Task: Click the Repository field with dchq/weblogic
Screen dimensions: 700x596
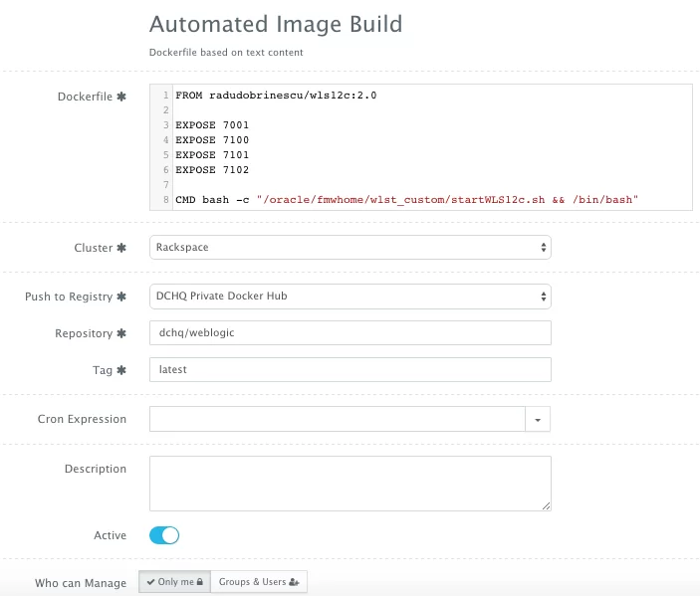Action: pyautogui.click(x=350, y=332)
